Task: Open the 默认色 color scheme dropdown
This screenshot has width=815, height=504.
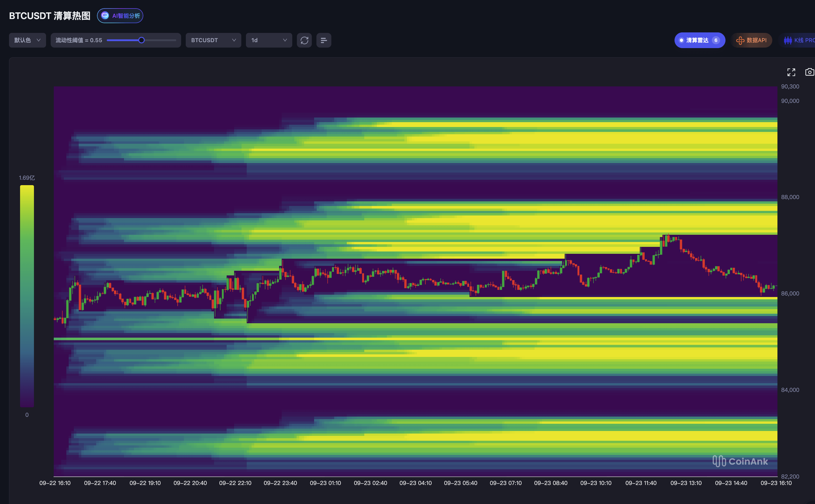Action: point(27,40)
